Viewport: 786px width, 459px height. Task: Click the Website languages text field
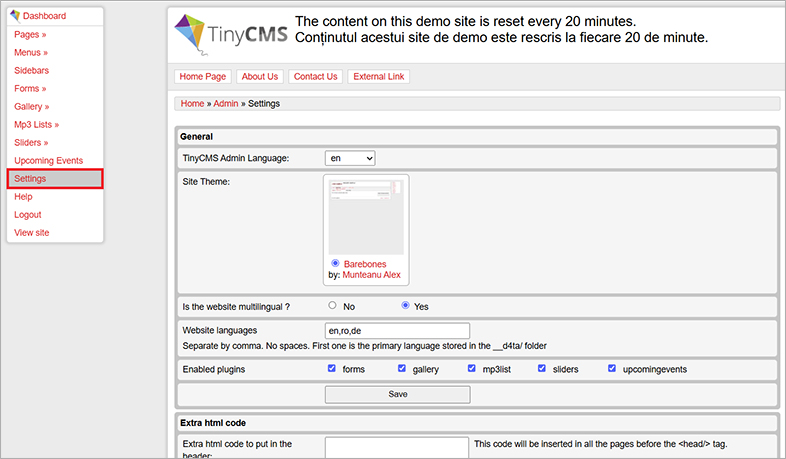click(x=397, y=331)
